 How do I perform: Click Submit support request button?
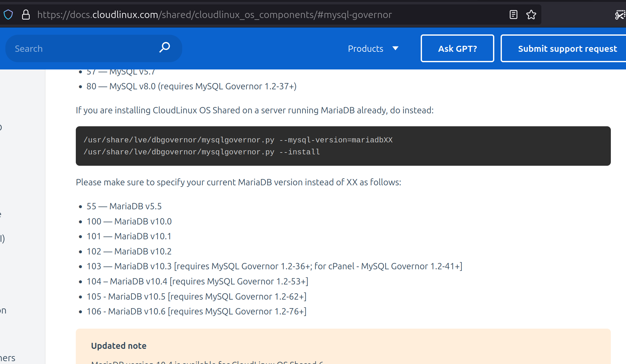pos(567,49)
